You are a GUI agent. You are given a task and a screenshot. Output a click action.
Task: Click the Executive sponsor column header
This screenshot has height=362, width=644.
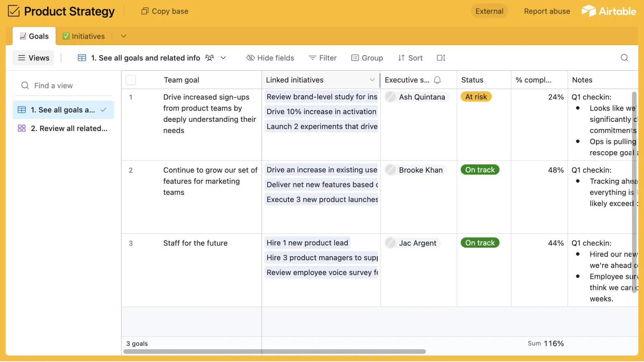tap(419, 80)
